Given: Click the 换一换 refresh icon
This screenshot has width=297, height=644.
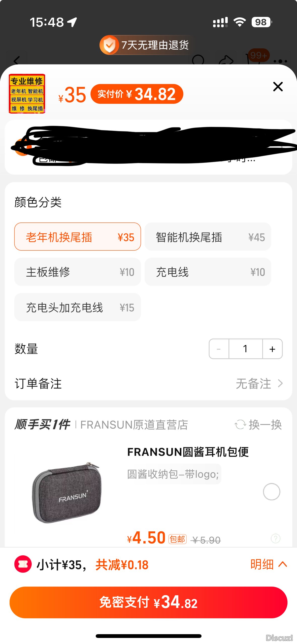Looking at the screenshot, I should point(240,425).
